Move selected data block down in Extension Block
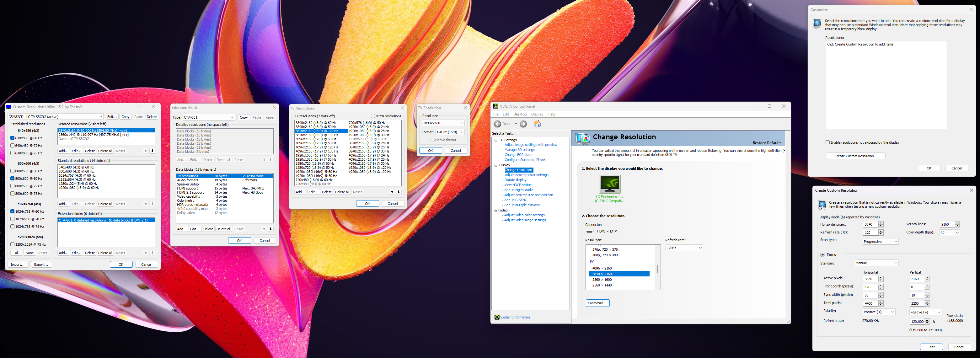 click(270, 229)
